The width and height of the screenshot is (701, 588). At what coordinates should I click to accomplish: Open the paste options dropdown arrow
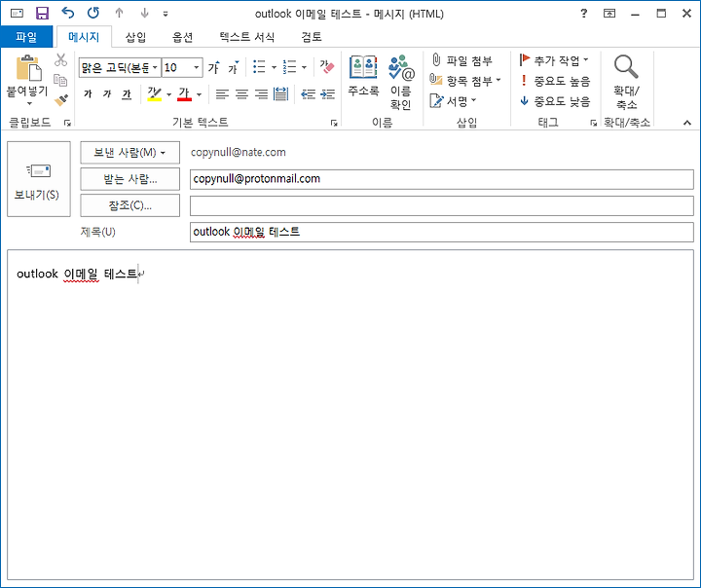[x=29, y=103]
